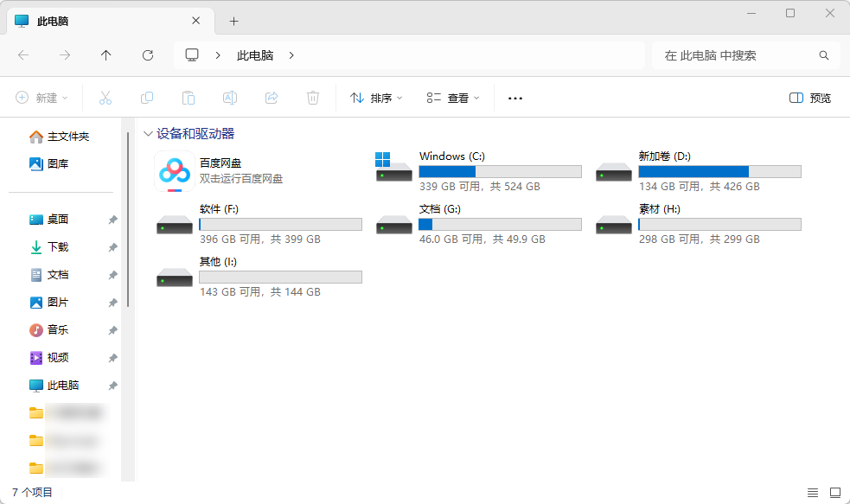850x504 pixels.
Task: Unpin 音乐 using its pin icon
Action: 112,330
